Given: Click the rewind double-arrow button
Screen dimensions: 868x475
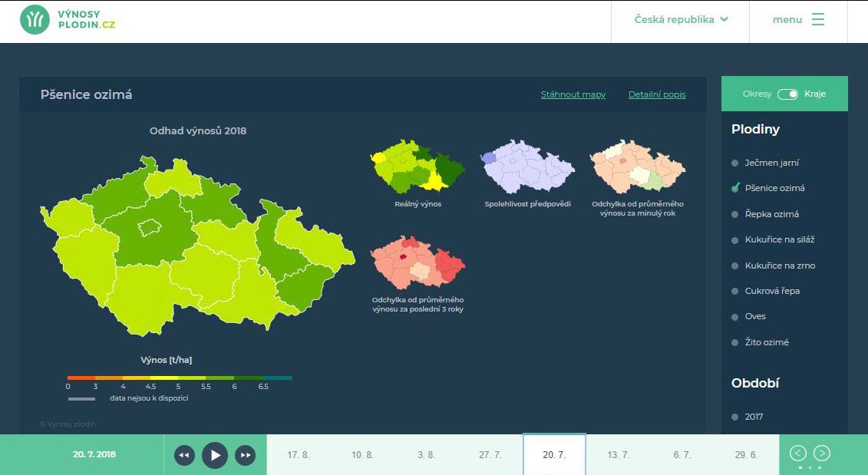Looking at the screenshot, I should pyautogui.click(x=184, y=455).
